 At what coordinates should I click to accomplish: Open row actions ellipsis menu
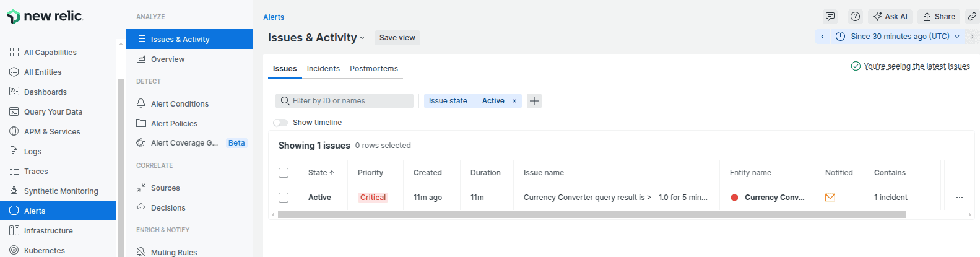tap(959, 198)
